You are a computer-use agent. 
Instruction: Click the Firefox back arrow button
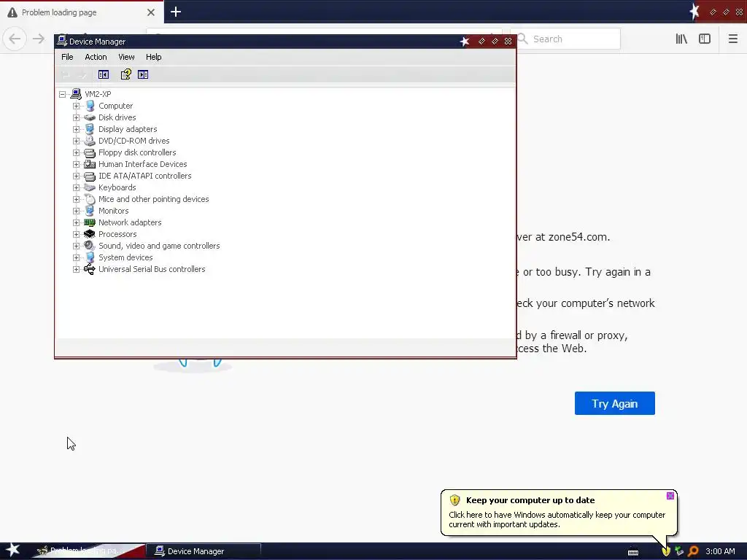click(x=15, y=39)
